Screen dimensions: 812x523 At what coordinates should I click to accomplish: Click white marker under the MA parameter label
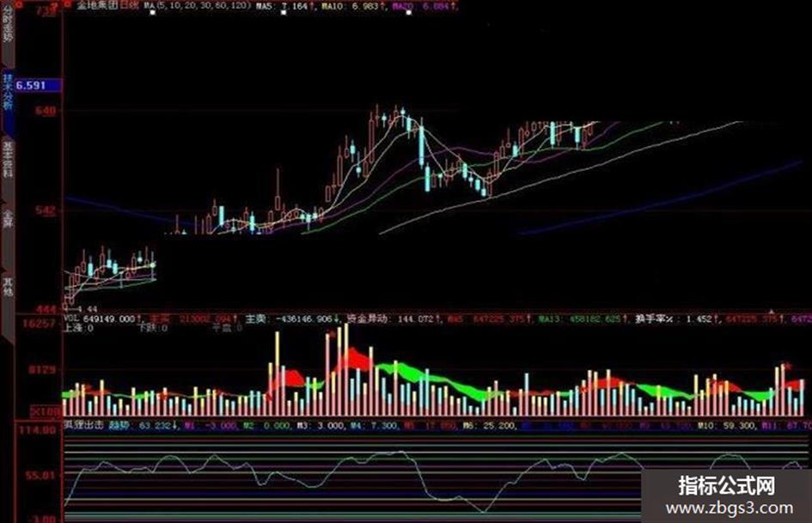coord(152,12)
